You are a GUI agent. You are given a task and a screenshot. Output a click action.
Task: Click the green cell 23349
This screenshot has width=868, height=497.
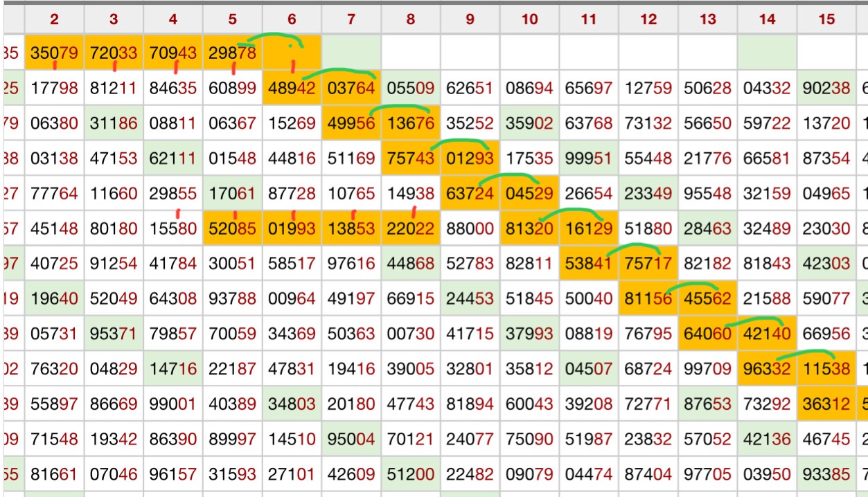648,193
